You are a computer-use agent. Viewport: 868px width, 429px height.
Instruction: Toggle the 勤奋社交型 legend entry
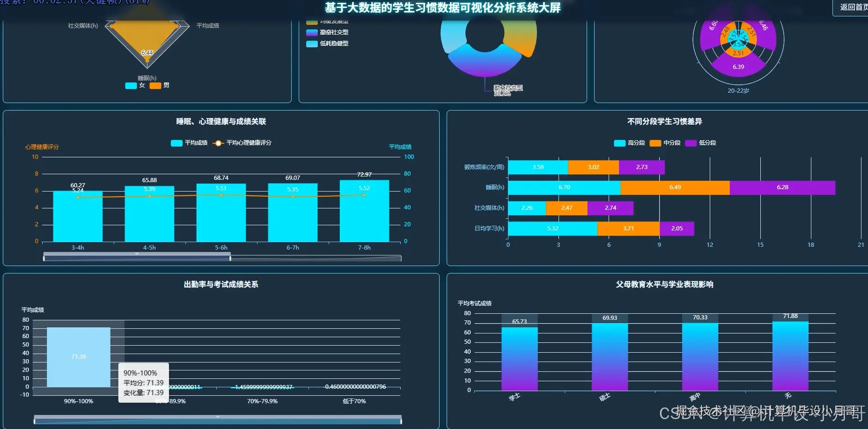pos(328,32)
